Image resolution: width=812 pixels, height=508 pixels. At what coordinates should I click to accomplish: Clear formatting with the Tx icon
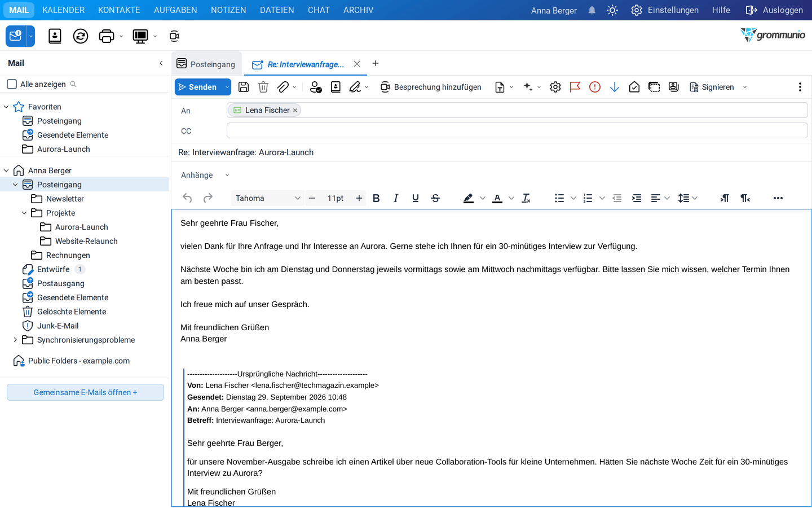(x=526, y=198)
